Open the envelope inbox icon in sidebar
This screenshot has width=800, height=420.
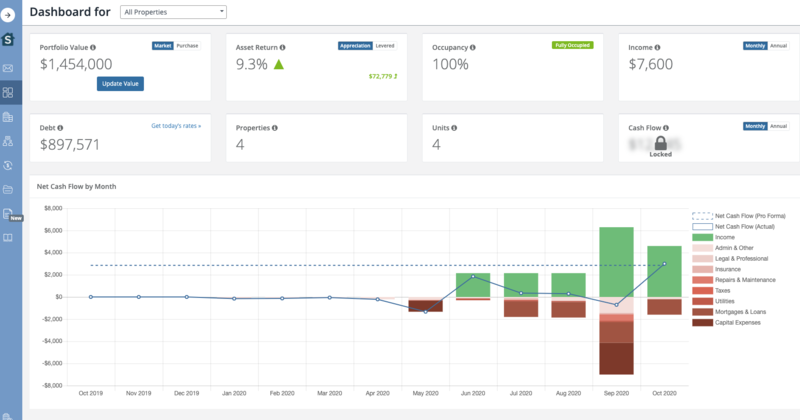[x=10, y=68]
